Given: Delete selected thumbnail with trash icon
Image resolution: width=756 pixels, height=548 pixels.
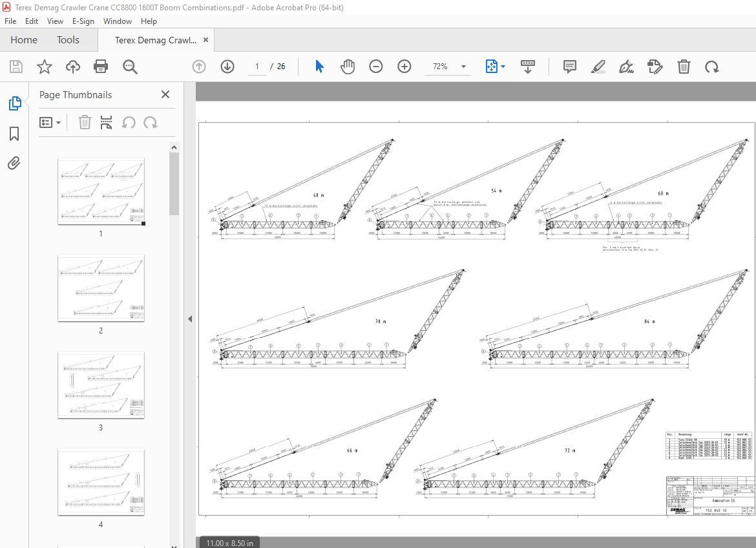Looking at the screenshot, I should [85, 123].
